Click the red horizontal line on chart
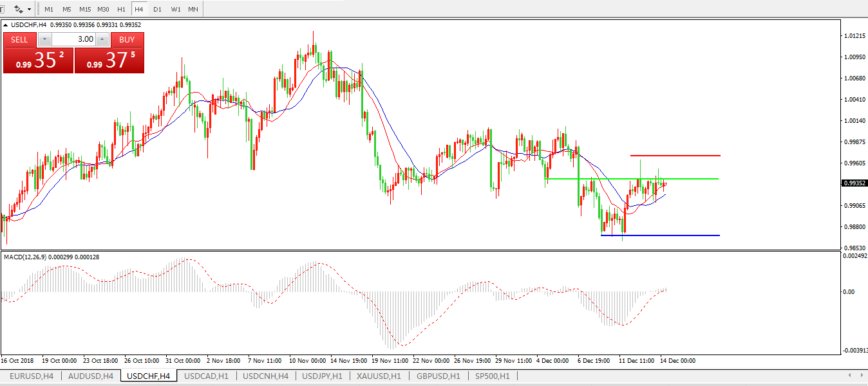Image resolution: width=868 pixels, height=386 pixels. click(x=675, y=156)
